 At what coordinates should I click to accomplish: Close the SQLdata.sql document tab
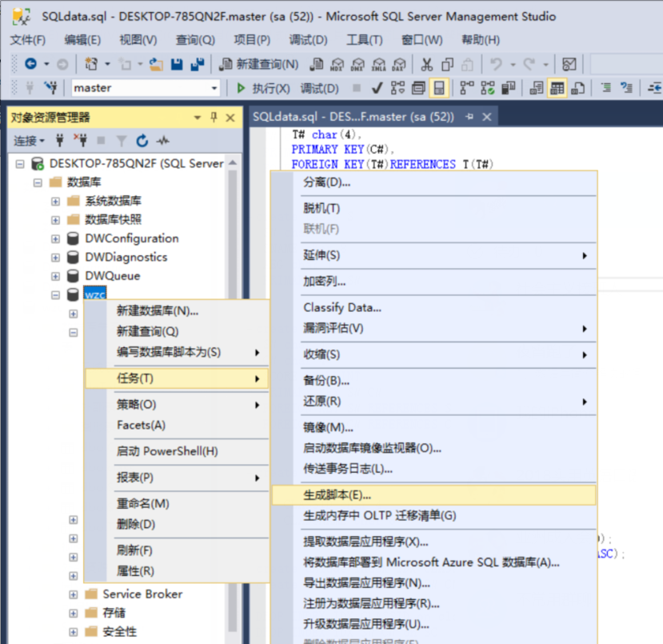tap(487, 117)
